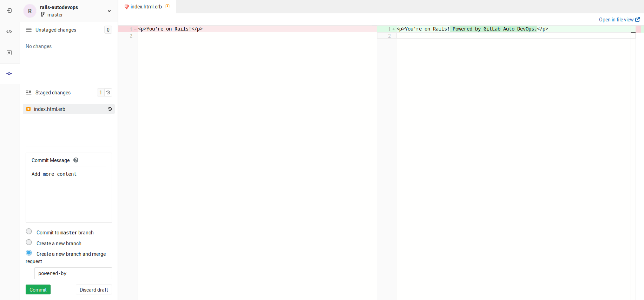Collapse the Unstaged changes section header
644x300 pixels.
point(56,30)
